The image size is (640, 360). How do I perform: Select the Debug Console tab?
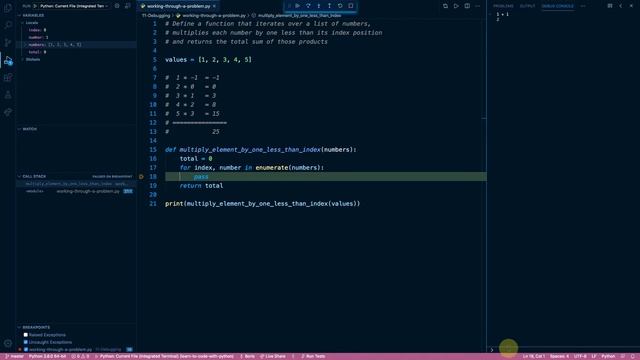coord(557,6)
